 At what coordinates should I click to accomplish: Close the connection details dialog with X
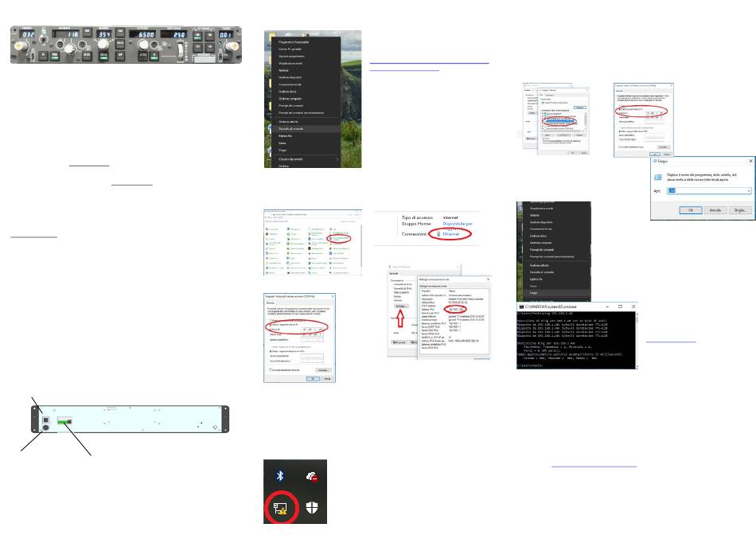tap(488, 279)
